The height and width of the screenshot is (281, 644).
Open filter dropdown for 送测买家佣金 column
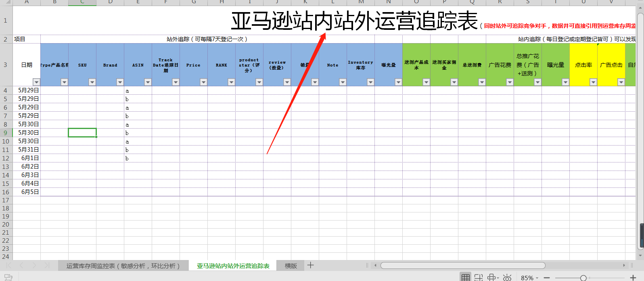454,82
